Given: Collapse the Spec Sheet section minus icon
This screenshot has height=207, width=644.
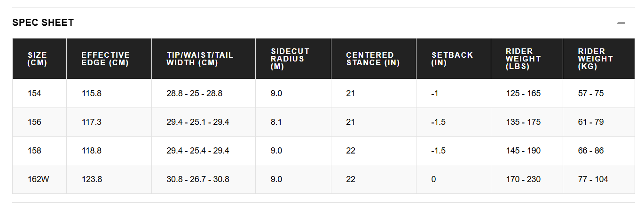Looking at the screenshot, I should 621,23.
